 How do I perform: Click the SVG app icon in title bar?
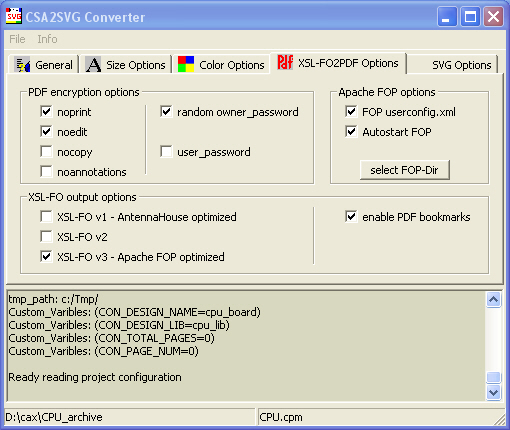[14, 16]
